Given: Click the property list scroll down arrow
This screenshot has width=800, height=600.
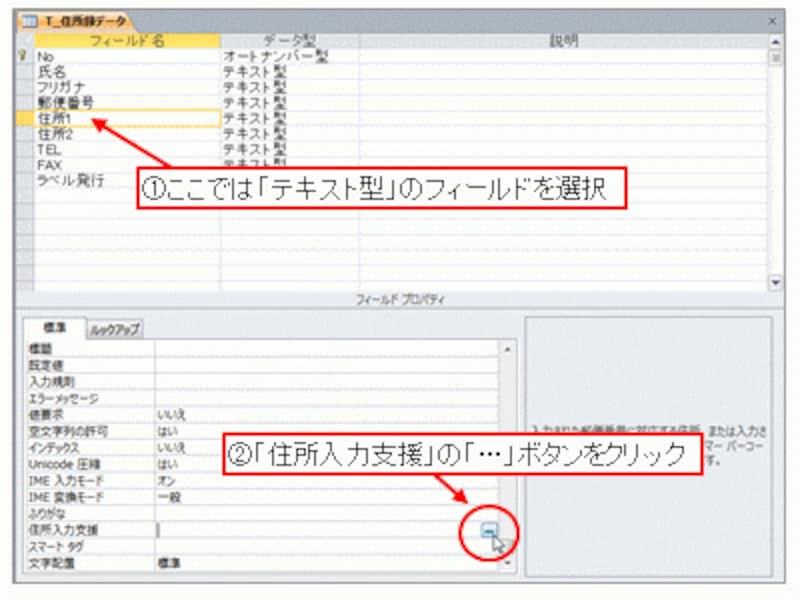Looking at the screenshot, I should pos(507,563).
